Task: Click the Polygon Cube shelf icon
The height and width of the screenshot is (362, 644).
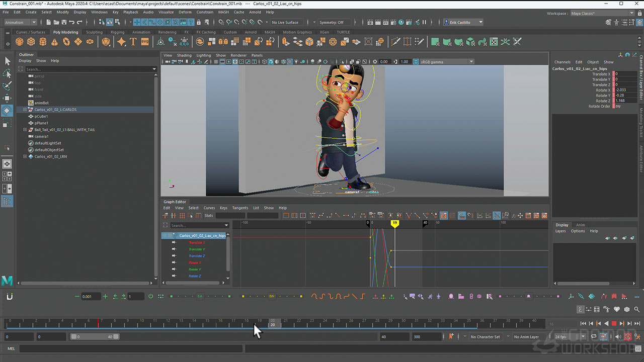Action: pyautogui.click(x=31, y=42)
